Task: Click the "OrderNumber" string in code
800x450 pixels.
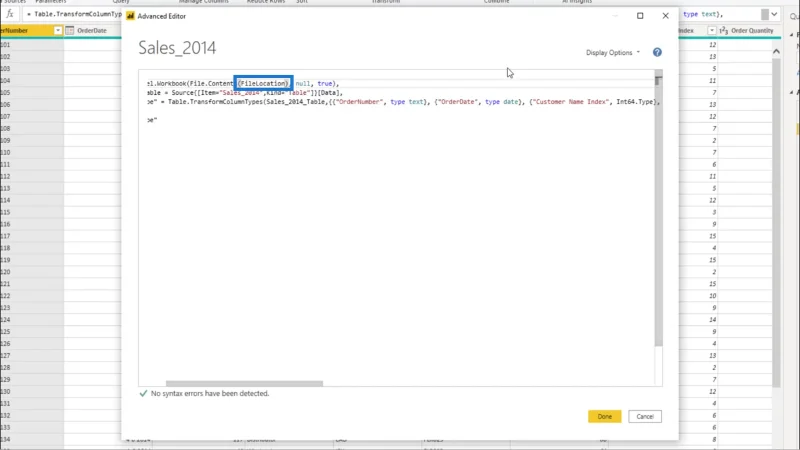Action: tap(359, 102)
